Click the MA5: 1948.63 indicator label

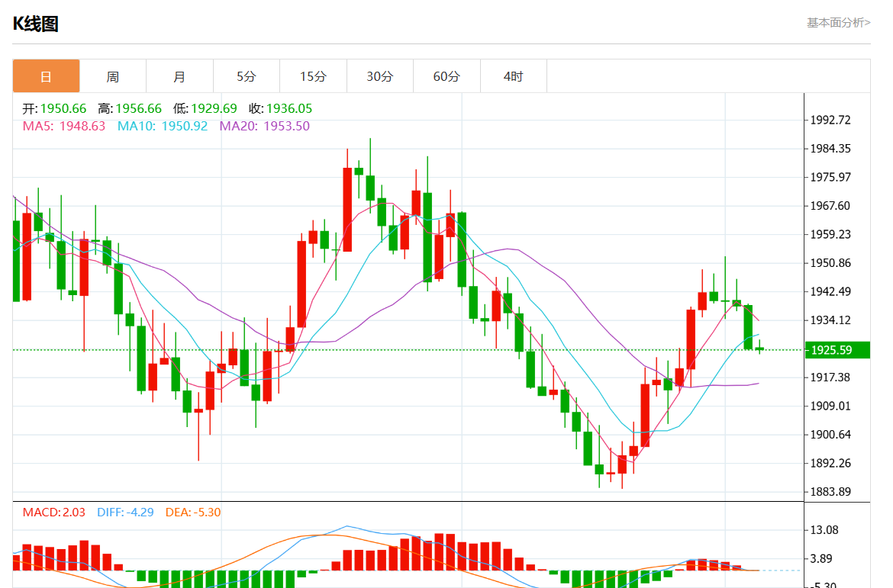(64, 126)
